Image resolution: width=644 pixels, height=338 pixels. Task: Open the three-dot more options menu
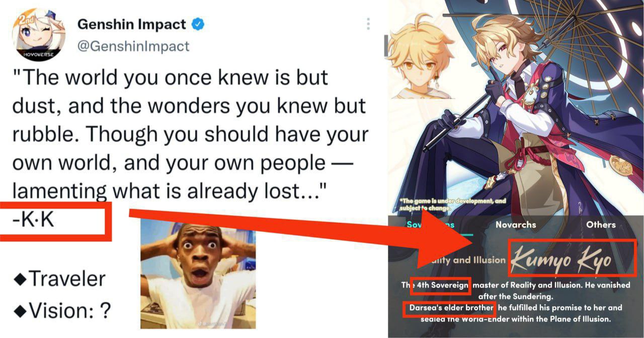[368, 24]
